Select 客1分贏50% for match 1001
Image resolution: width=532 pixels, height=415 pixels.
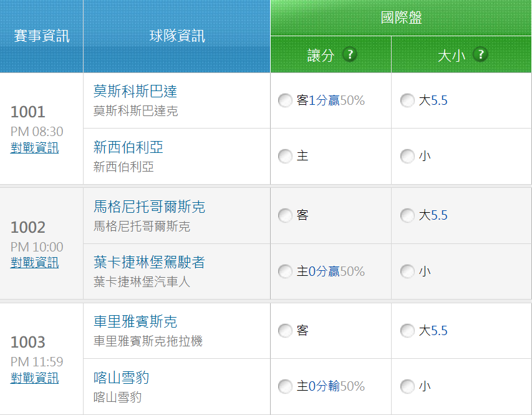[285, 100]
